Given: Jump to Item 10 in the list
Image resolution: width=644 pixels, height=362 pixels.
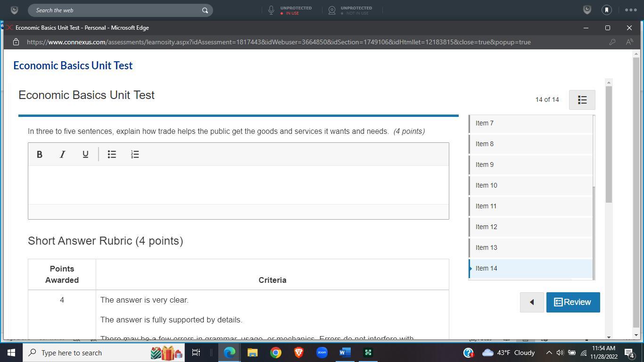Looking at the screenshot, I should [x=530, y=185].
